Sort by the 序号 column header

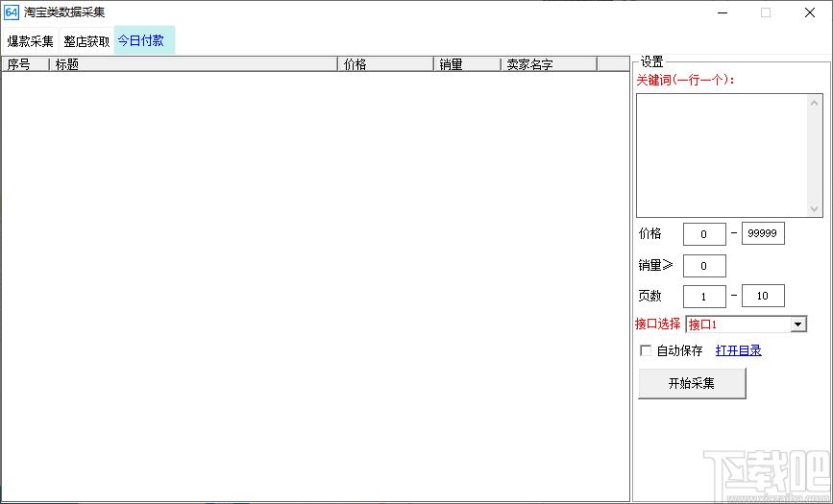[x=26, y=64]
